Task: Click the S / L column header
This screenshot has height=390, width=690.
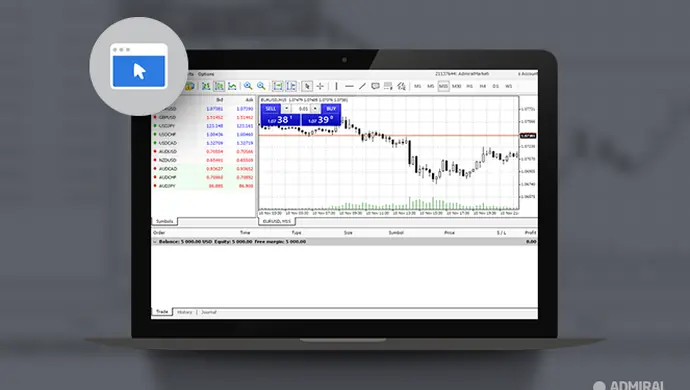Action: coord(501,232)
